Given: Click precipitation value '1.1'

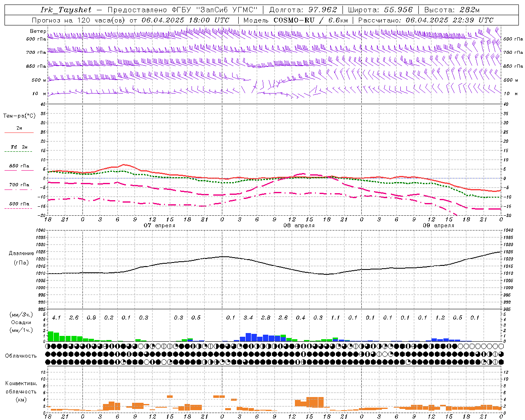Looking at the screenshot, I should [336, 318].
